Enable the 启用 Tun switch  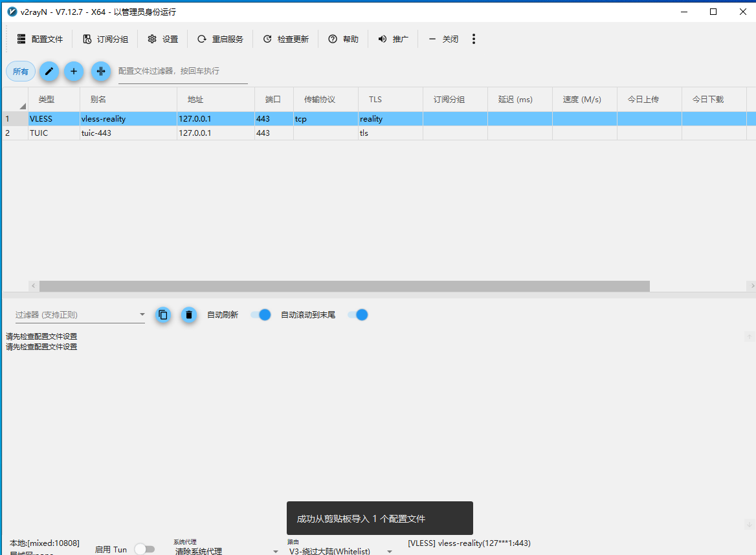(x=144, y=549)
